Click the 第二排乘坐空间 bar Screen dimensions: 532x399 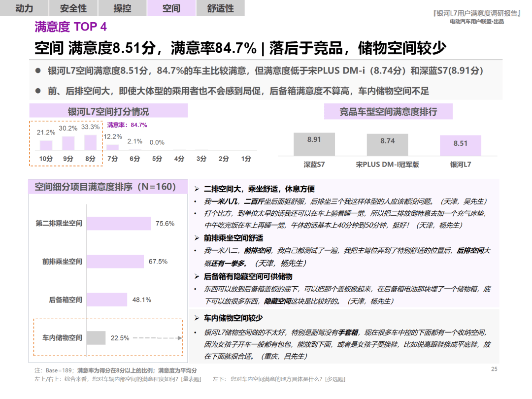[x=118, y=224]
